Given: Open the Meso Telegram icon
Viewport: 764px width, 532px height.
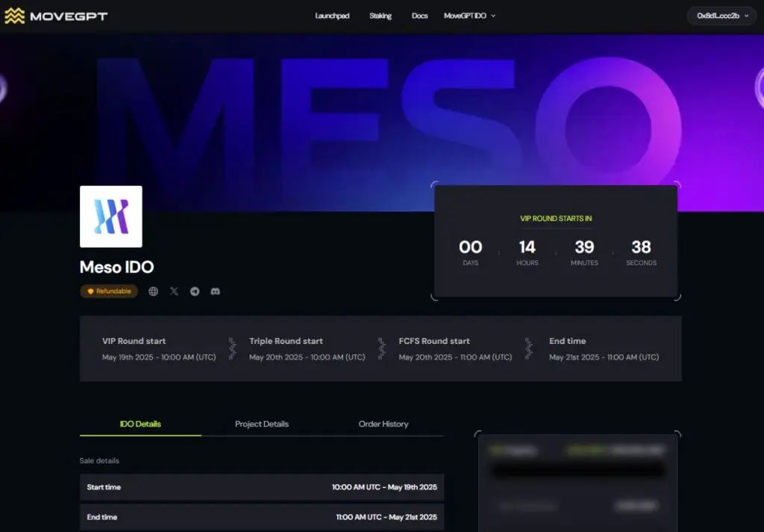Looking at the screenshot, I should click(x=195, y=292).
